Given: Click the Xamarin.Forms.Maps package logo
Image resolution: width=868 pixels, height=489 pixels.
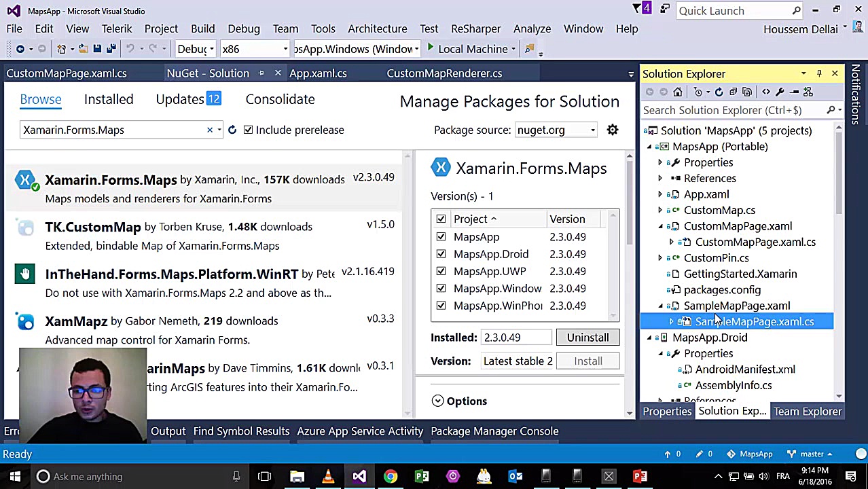Looking at the screenshot, I should point(441,167).
